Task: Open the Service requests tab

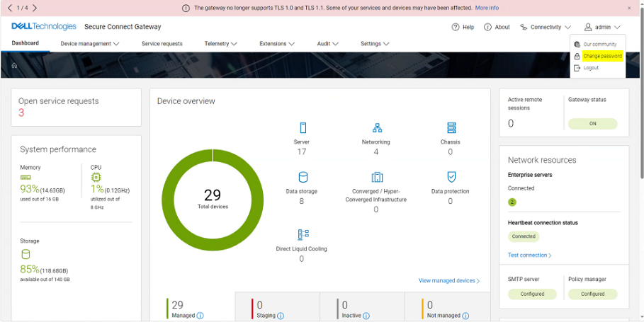Action: pyautogui.click(x=162, y=44)
